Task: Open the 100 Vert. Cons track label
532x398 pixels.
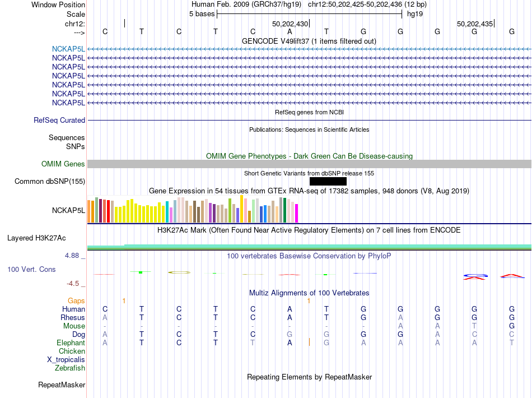Action: coord(31,269)
